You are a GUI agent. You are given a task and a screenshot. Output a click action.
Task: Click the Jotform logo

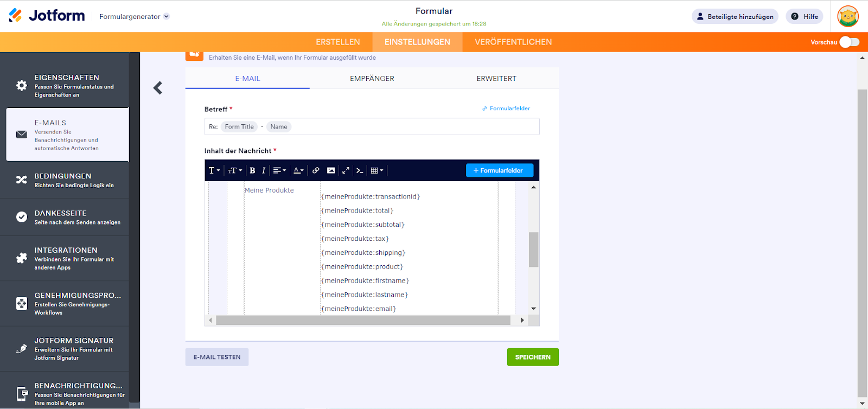coord(47,16)
